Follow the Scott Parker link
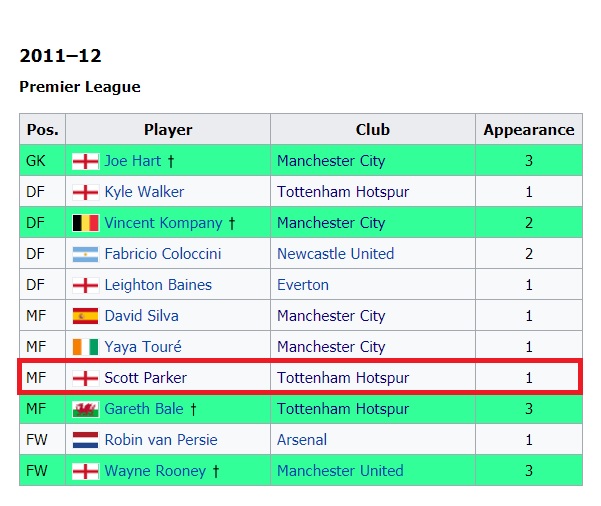601x506 pixels. (145, 378)
